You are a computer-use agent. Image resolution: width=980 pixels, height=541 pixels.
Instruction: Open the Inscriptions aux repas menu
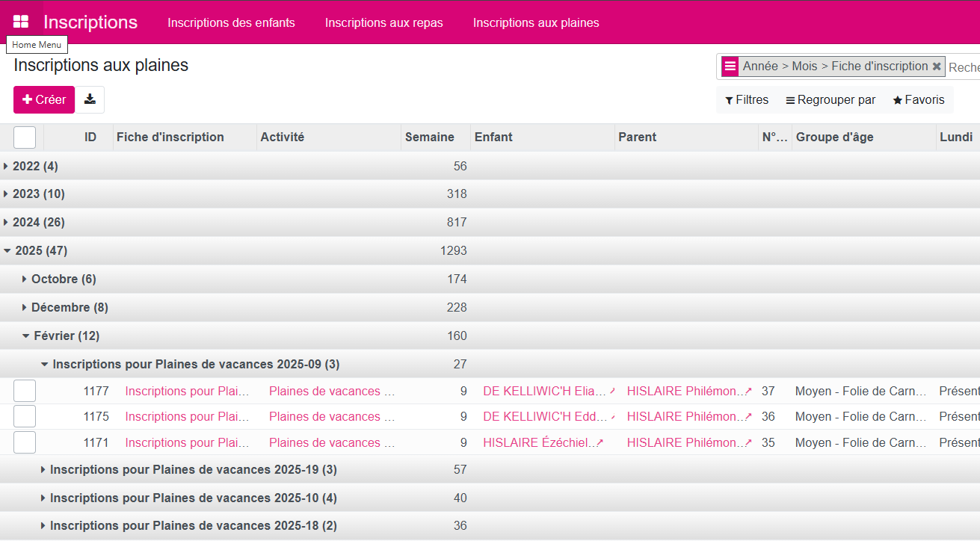(x=384, y=22)
